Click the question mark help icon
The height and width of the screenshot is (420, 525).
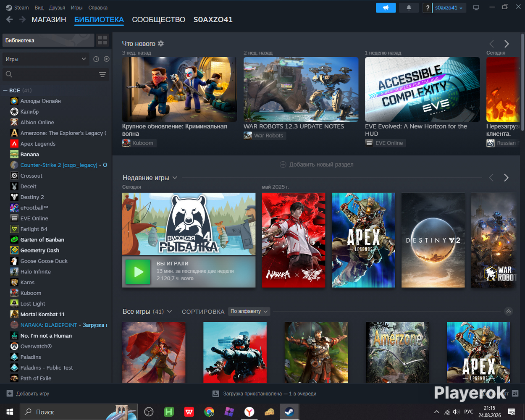(427, 8)
